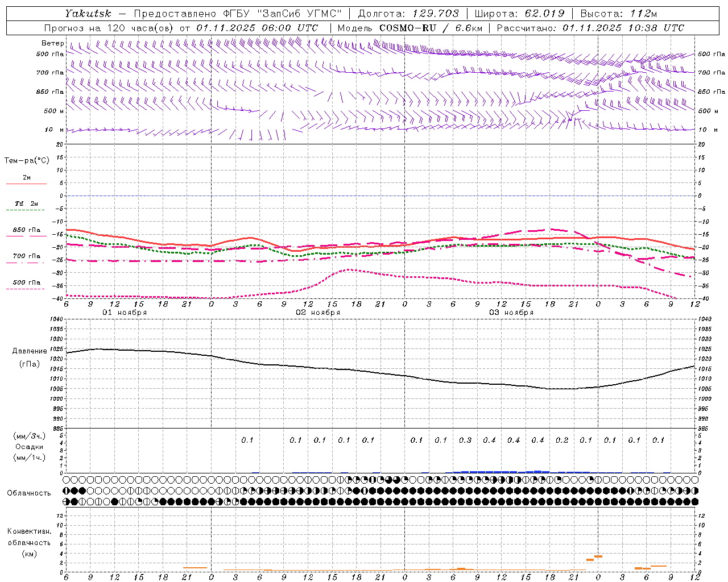Select the '01 ноября' date label
This screenshot has height=582, width=728.
[125, 313]
